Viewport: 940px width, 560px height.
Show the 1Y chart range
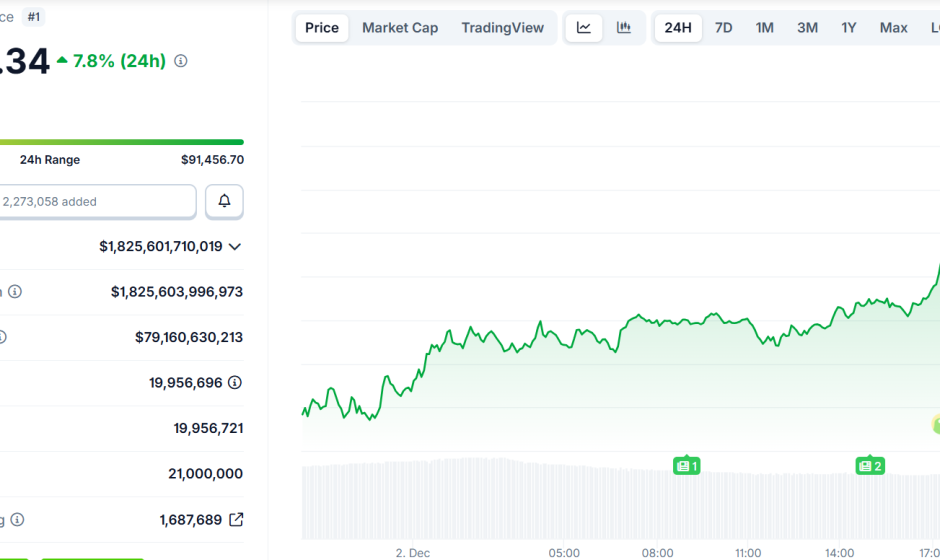[849, 28]
